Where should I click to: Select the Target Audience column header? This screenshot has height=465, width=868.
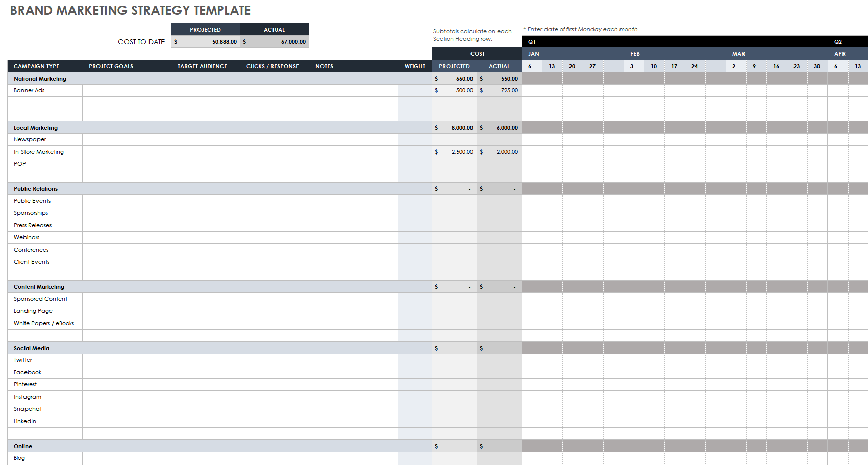coord(202,66)
